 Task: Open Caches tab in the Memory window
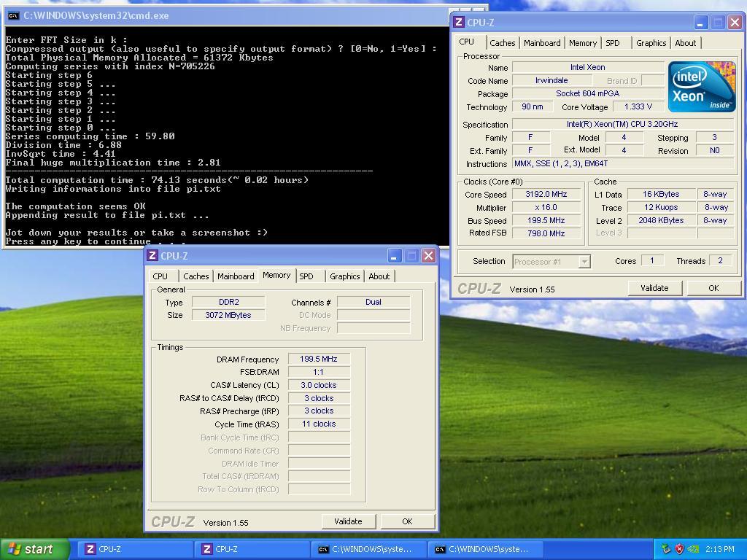click(x=196, y=276)
